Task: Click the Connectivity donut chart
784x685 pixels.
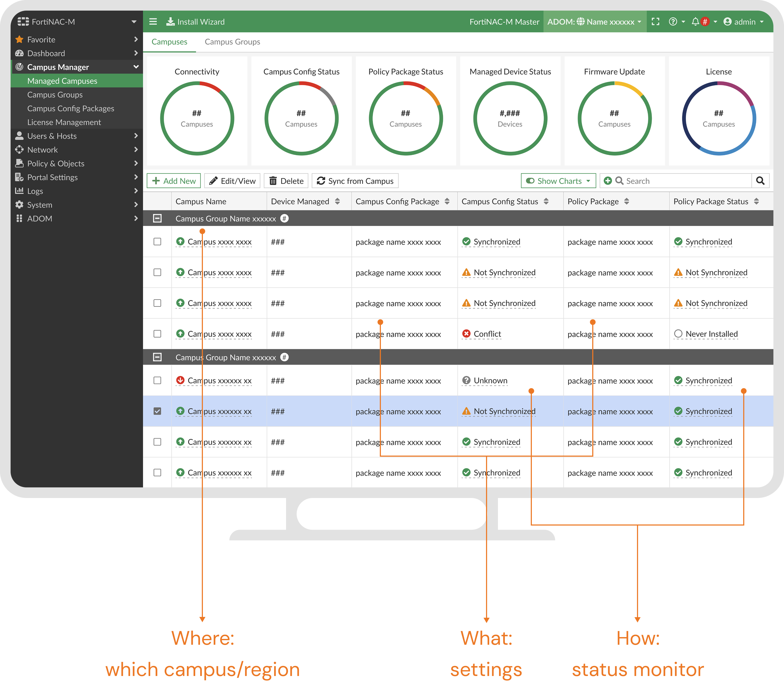Action: pyautogui.click(x=197, y=118)
